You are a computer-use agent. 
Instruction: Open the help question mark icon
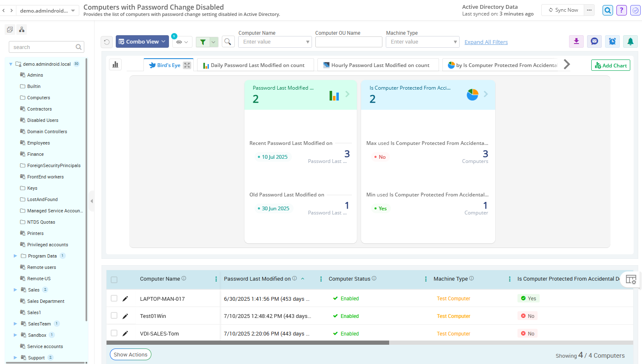click(x=621, y=10)
